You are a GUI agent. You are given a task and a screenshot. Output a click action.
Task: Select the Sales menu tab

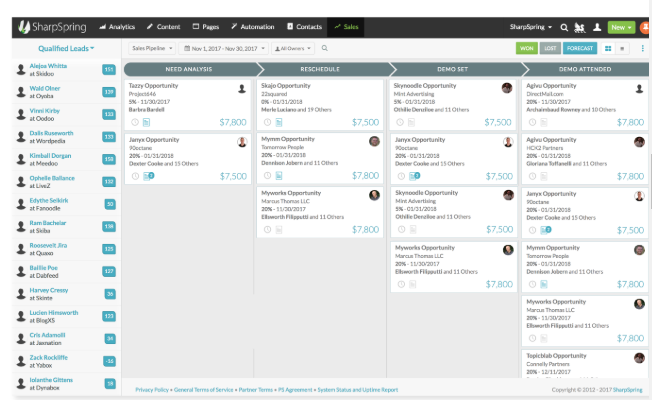click(346, 27)
